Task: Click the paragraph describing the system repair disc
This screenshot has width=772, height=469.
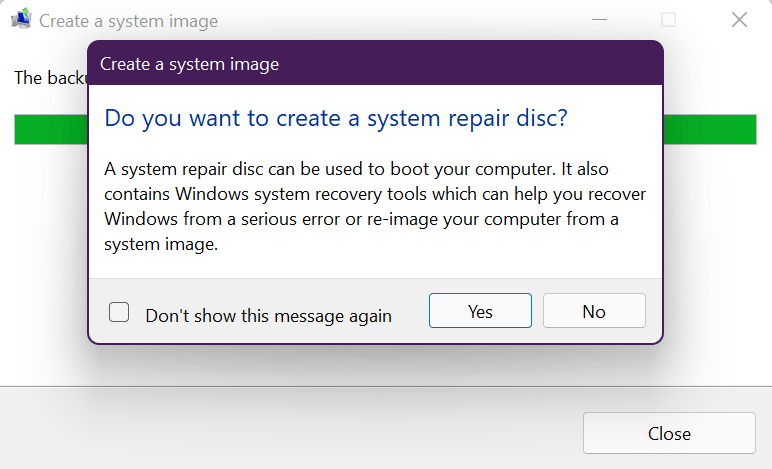Action: click(375, 206)
